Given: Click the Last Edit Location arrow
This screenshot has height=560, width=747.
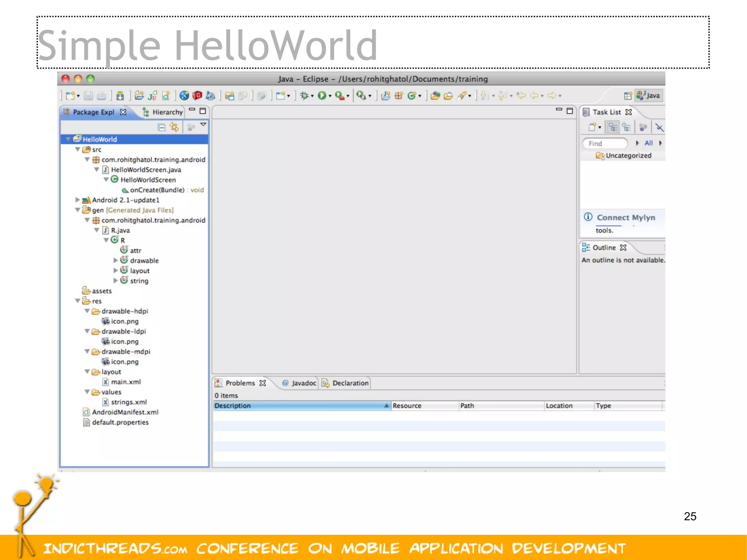Looking at the screenshot, I should tap(521, 96).
